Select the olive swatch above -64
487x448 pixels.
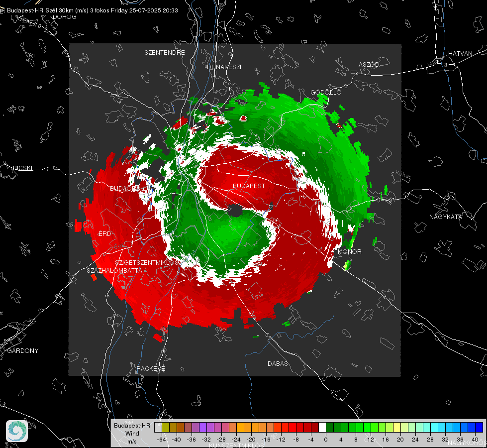[166, 428]
